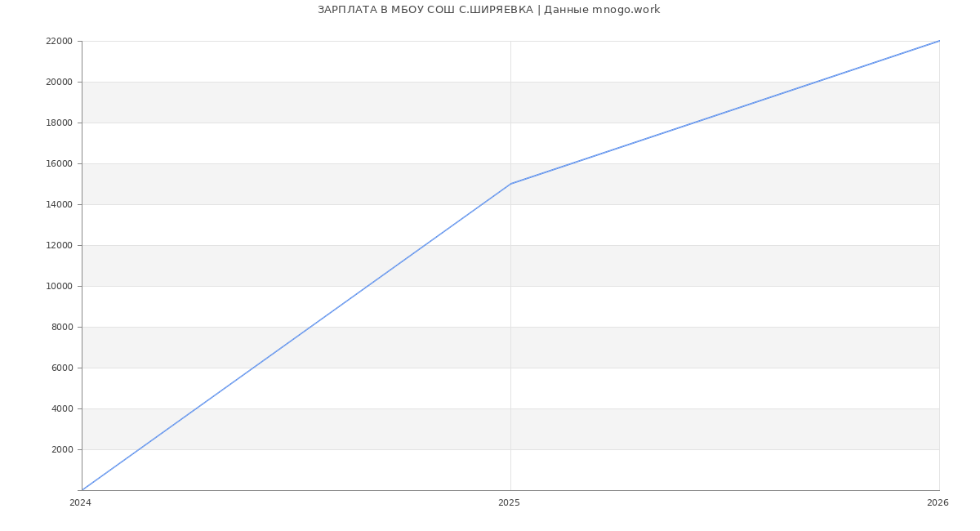Click the 14000 y-axis label
This screenshot has width=980, height=531.
[59, 204]
